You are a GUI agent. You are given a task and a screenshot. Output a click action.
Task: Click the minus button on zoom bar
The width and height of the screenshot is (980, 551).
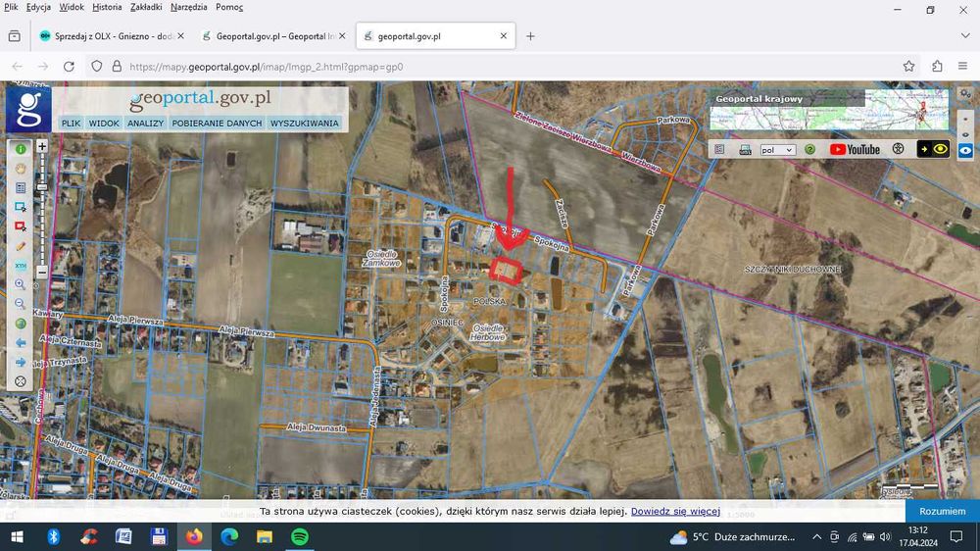[x=42, y=272]
